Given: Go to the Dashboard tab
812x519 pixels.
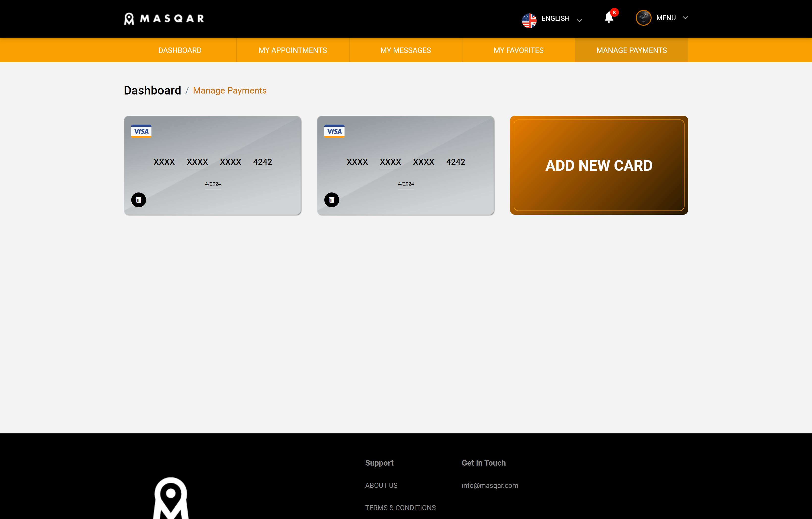Looking at the screenshot, I should point(180,50).
